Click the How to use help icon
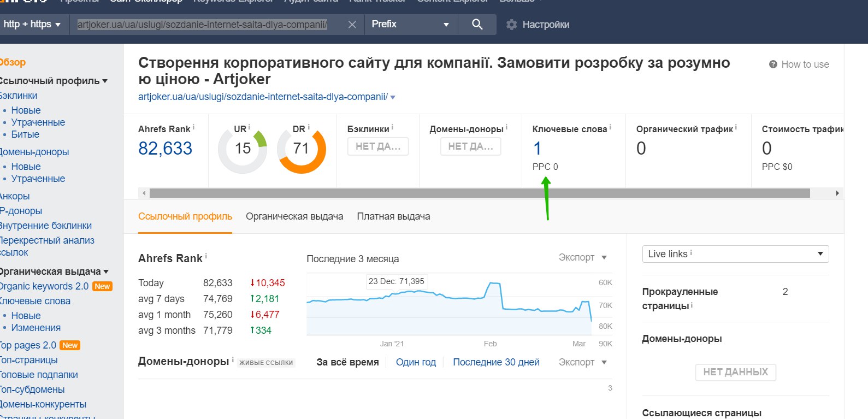This screenshot has width=868, height=419. point(773,64)
